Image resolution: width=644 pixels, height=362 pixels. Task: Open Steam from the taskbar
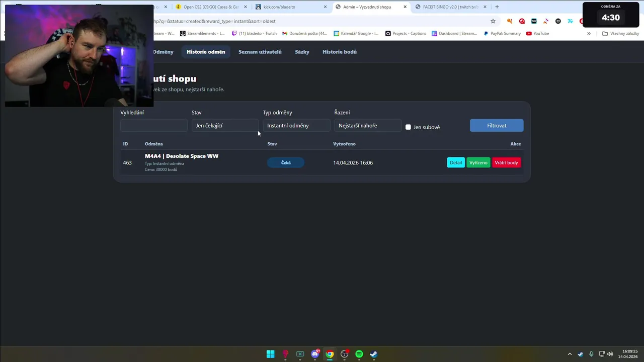coord(374,354)
